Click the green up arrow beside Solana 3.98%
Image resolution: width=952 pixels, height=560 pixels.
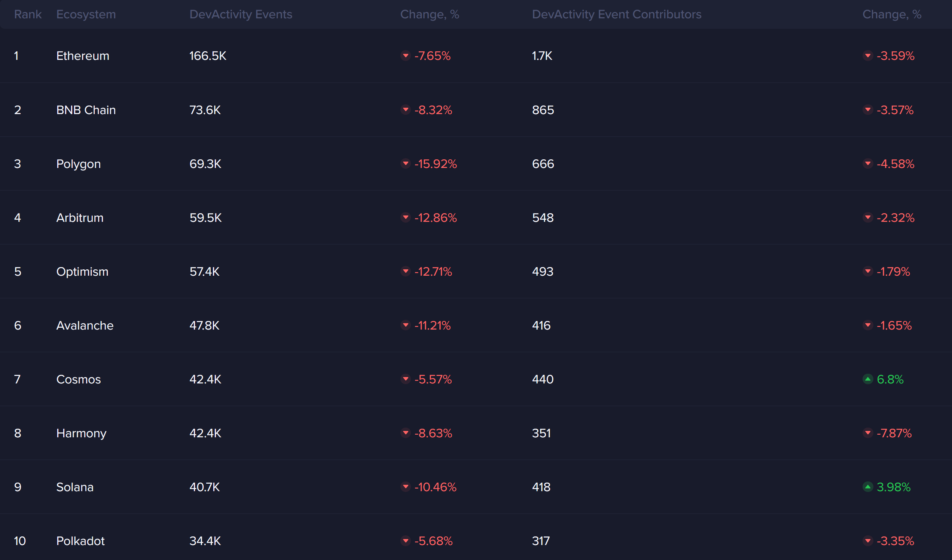[x=868, y=487]
